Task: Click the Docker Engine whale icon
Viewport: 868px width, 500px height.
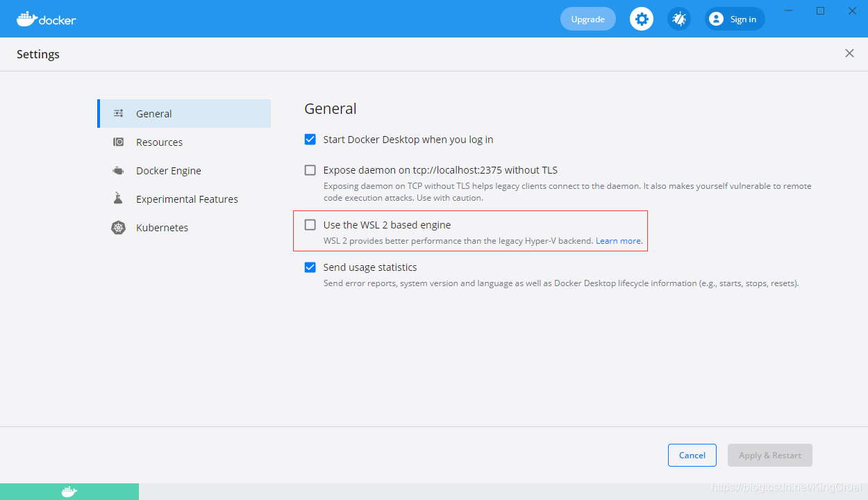Action: point(119,170)
